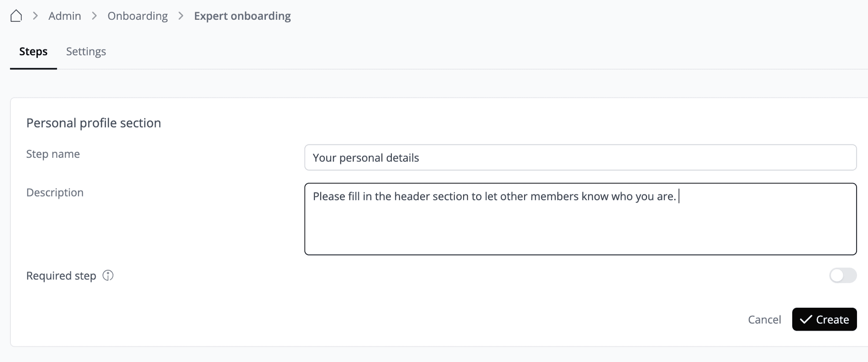868x362 pixels.
Task: Enable the Required step toggle
Action: [x=842, y=276]
